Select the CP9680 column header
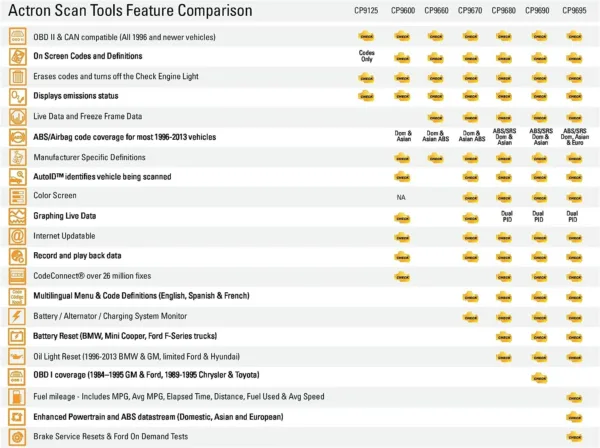Image resolution: width=600 pixels, height=448 pixels. [x=504, y=11]
